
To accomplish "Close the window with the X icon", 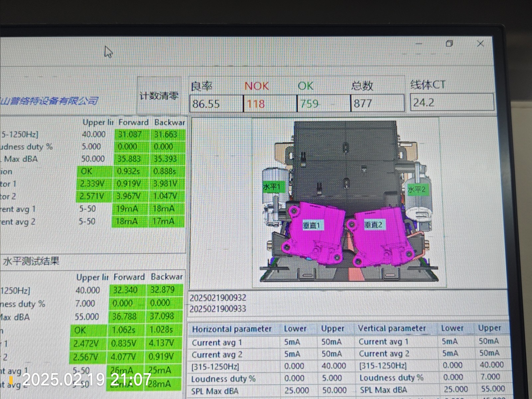I will coord(480,44).
